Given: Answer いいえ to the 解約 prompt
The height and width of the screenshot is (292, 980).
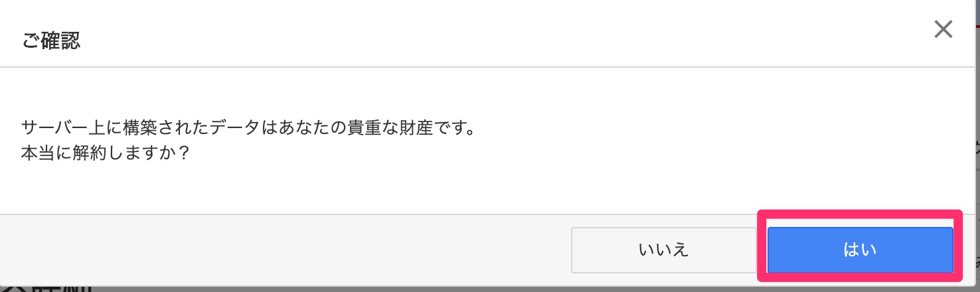Looking at the screenshot, I should click(x=663, y=250).
